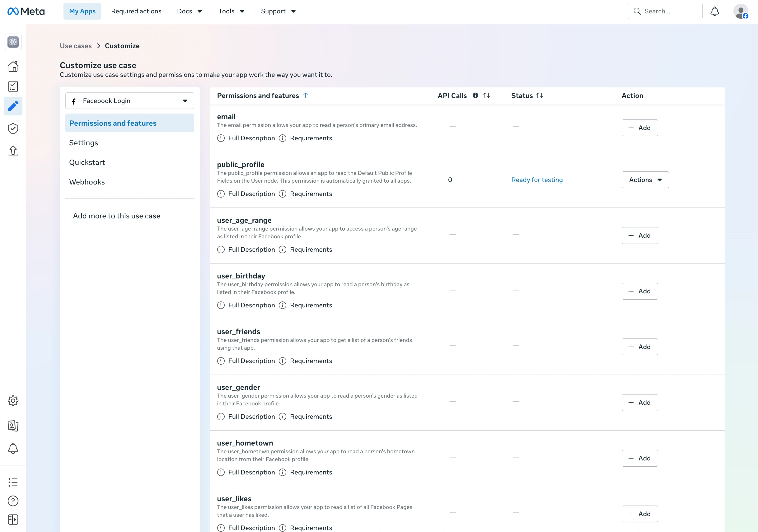758x532 pixels.
Task: Click the notification bell in top bar
Action: (714, 11)
